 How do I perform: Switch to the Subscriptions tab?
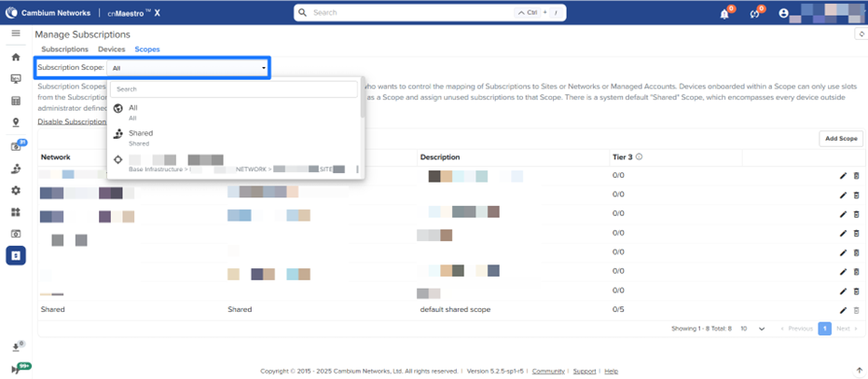64,48
